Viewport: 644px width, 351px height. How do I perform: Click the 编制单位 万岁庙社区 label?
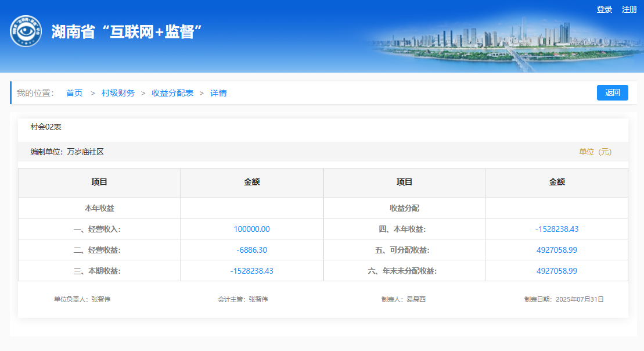click(67, 152)
